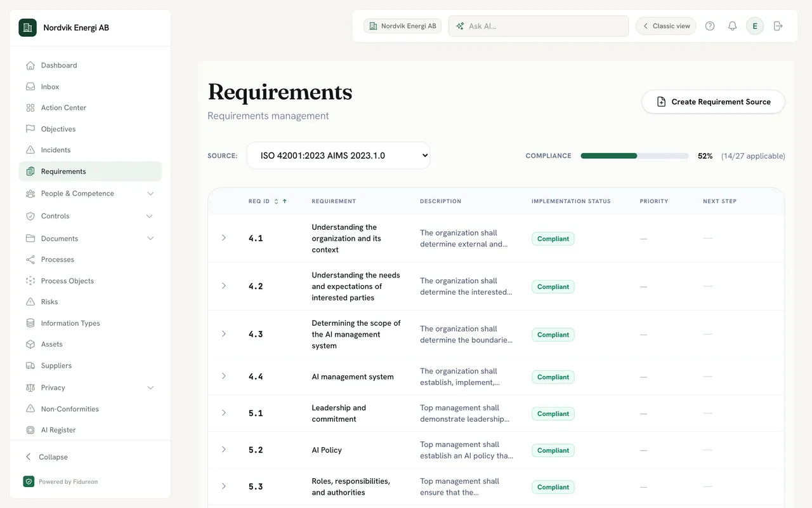
Task: Click the Suppliers truck icon
Action: (x=30, y=366)
